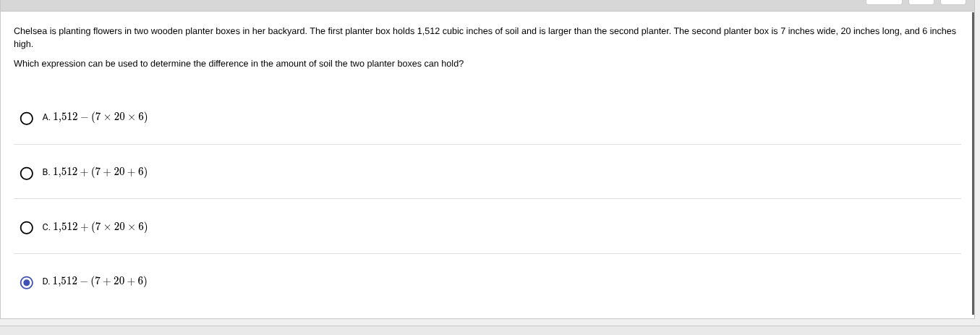Click expression 1,512 + (7 × 20 × 6)
The height and width of the screenshot is (335, 980).
[100, 227]
